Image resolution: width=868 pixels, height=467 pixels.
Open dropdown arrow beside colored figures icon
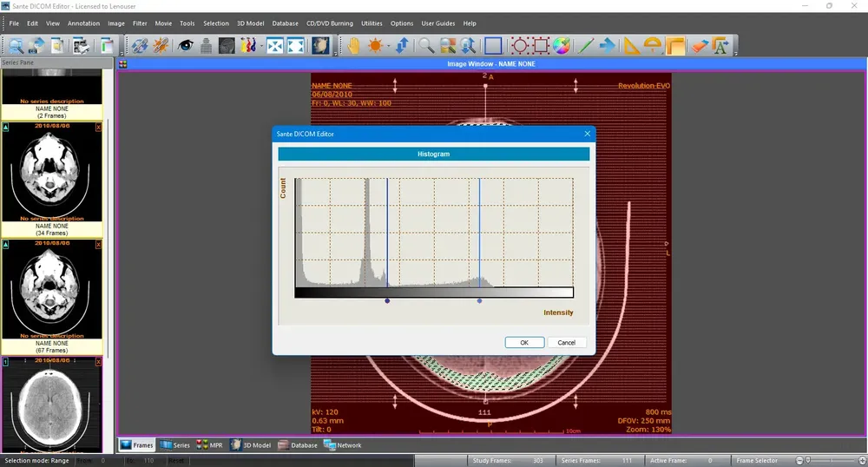pos(261,46)
